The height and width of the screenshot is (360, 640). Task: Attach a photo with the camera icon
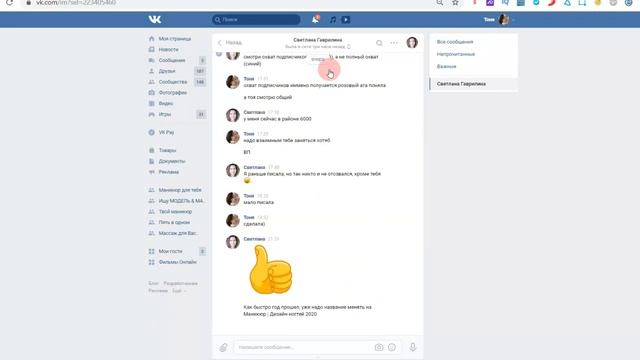(x=379, y=347)
